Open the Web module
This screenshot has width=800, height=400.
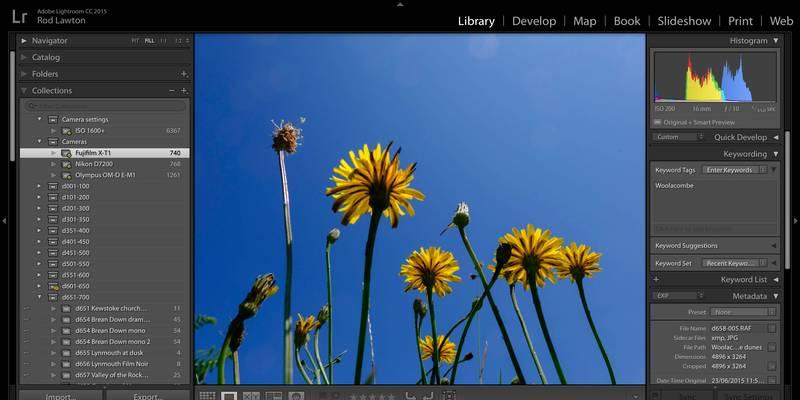pos(781,21)
